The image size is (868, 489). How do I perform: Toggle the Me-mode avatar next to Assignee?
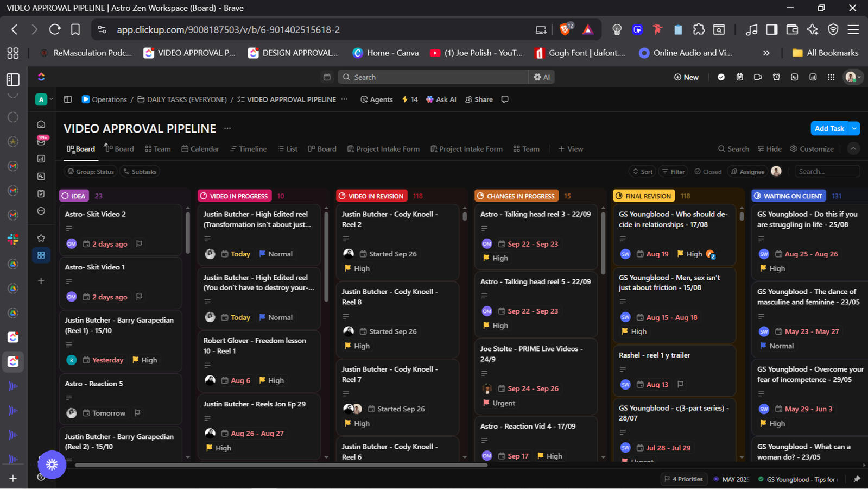(x=776, y=171)
